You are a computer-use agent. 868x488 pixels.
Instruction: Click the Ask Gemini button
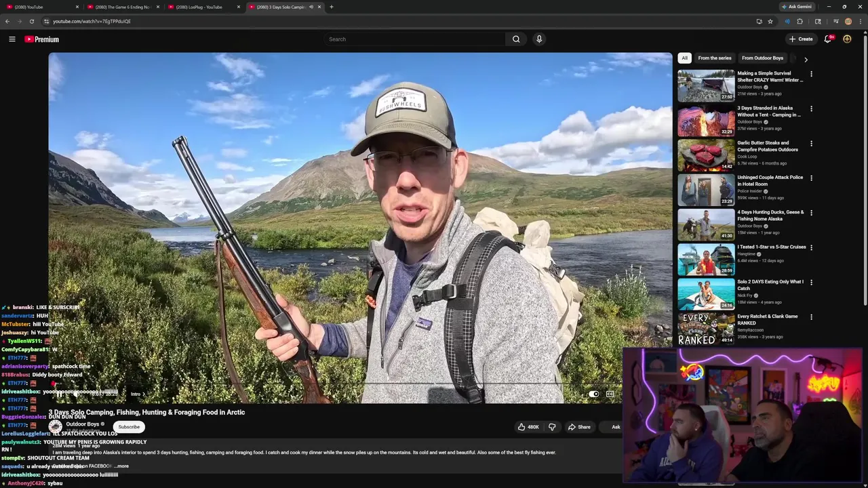pos(796,7)
